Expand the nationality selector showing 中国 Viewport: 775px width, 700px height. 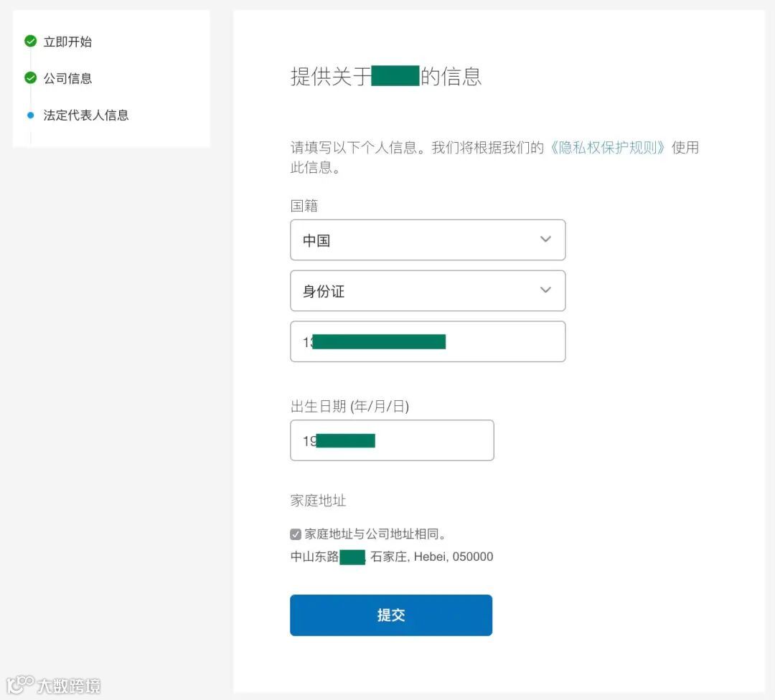[428, 240]
